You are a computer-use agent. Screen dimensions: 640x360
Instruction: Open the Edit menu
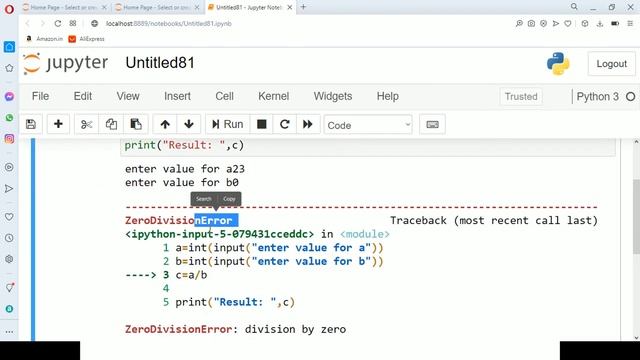82,96
